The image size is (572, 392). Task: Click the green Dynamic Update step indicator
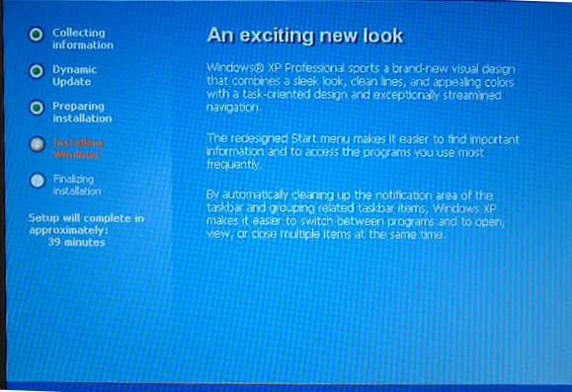click(37, 71)
